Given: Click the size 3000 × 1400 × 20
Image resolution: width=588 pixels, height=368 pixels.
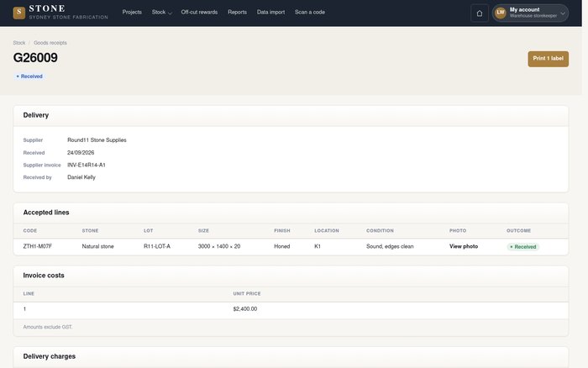Looking at the screenshot, I should [219, 246].
